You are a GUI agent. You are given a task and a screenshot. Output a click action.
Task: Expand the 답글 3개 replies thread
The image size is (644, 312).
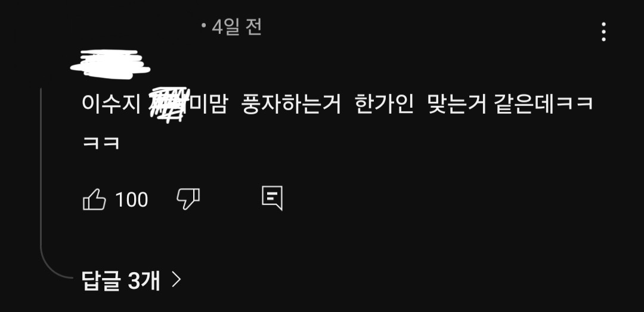(x=131, y=280)
